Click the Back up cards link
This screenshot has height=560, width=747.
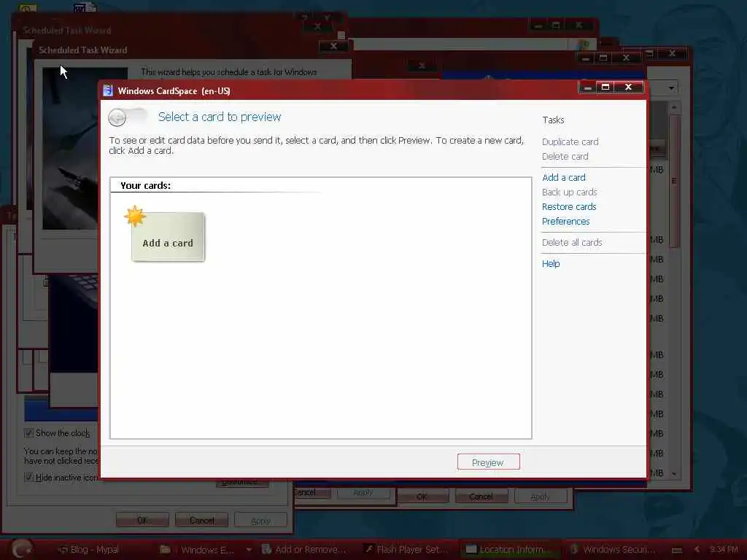tap(569, 192)
